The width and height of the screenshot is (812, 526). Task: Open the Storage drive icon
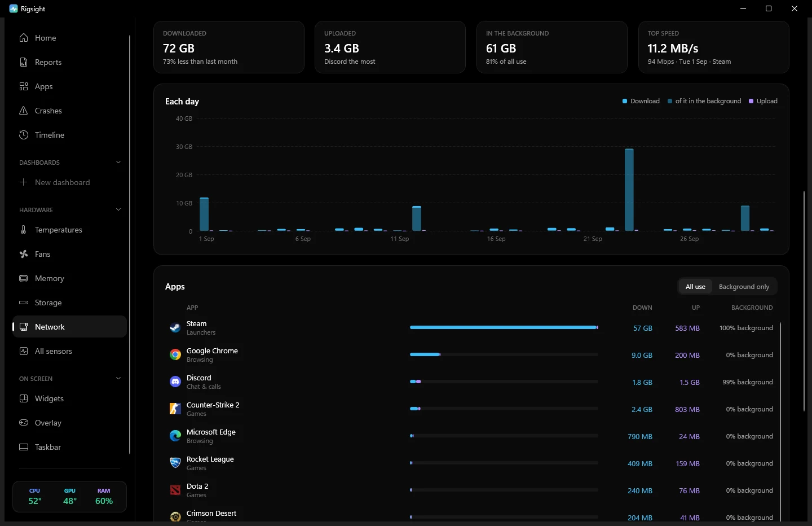24,303
